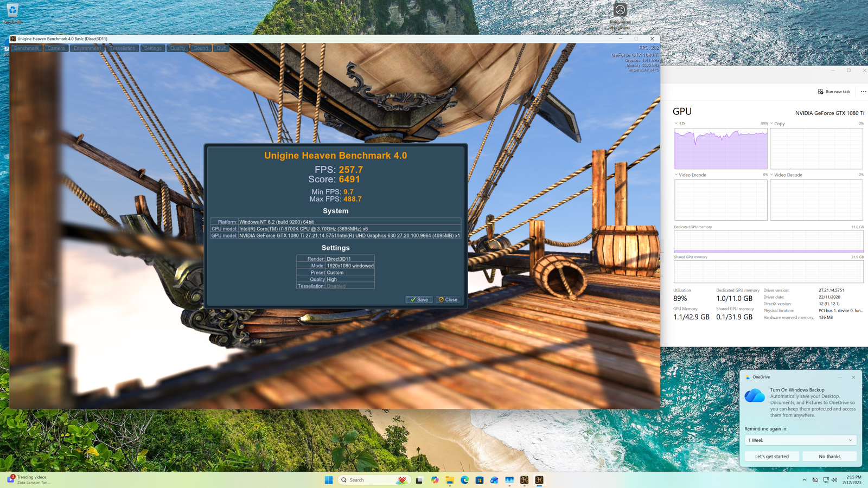Click 'Run new task' in Task Manager
Screen dimensions: 868x488
click(834, 92)
